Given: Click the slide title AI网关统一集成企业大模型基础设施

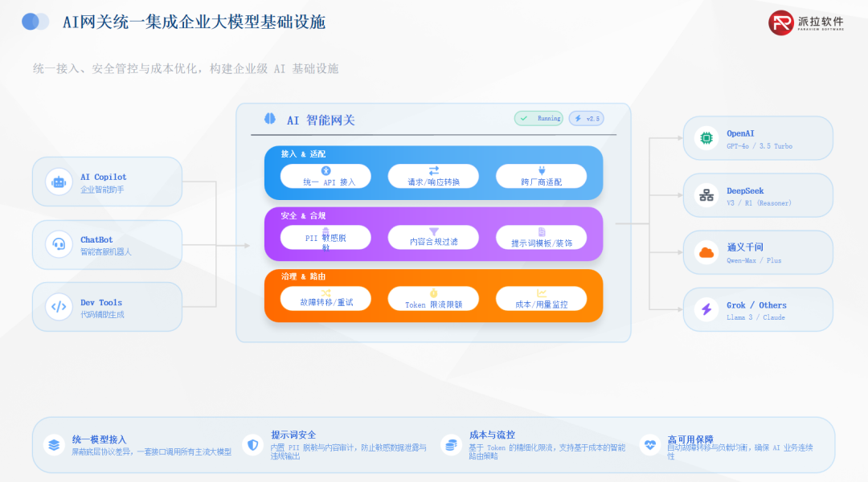Looking at the screenshot, I should coord(194,22).
